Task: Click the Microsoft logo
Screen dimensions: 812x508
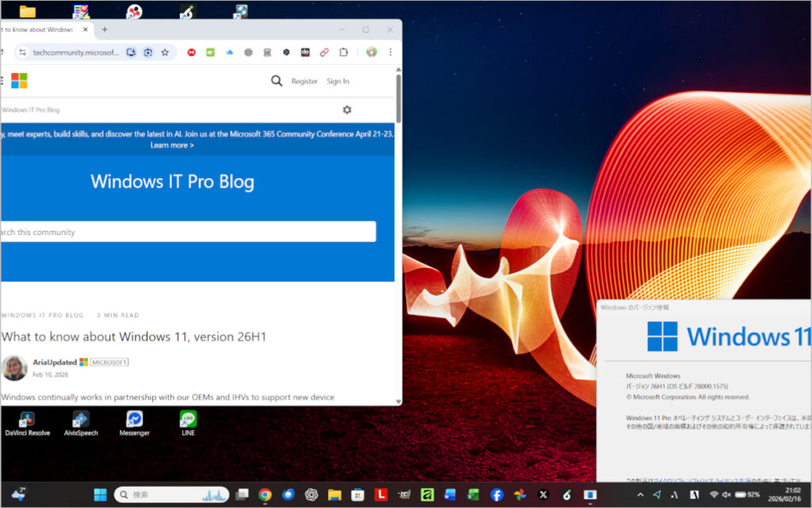Action: (19, 81)
